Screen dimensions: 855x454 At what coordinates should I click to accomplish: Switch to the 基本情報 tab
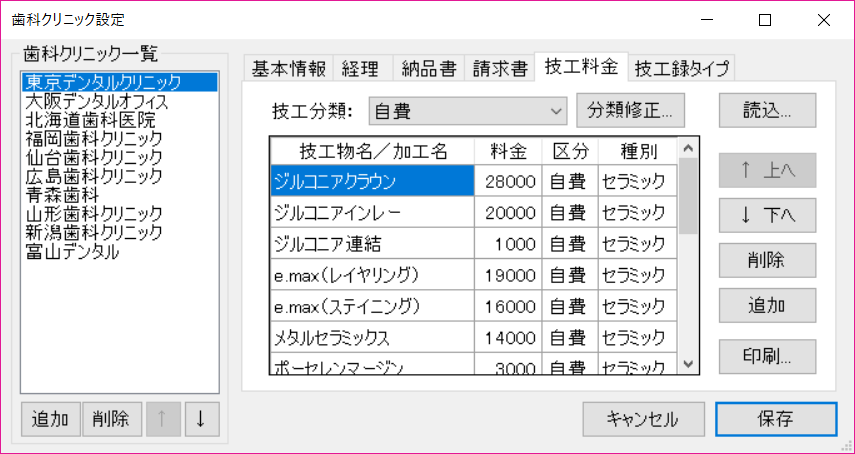(x=288, y=68)
